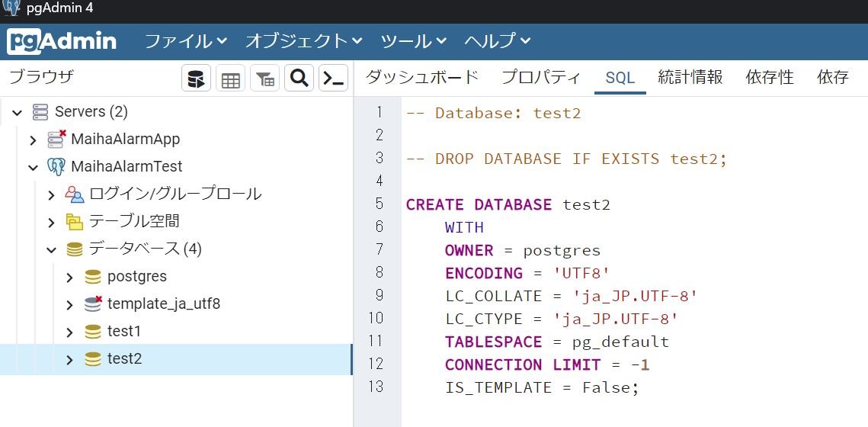Open the ヘルプ menu
This screenshot has width=868, height=427.
[497, 41]
